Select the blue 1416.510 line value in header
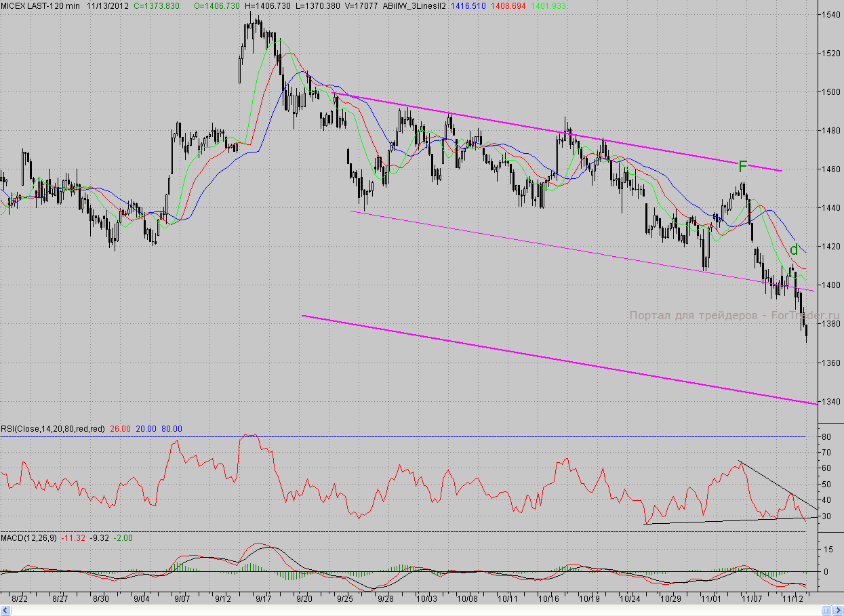This screenshot has width=844, height=616. pos(469,5)
